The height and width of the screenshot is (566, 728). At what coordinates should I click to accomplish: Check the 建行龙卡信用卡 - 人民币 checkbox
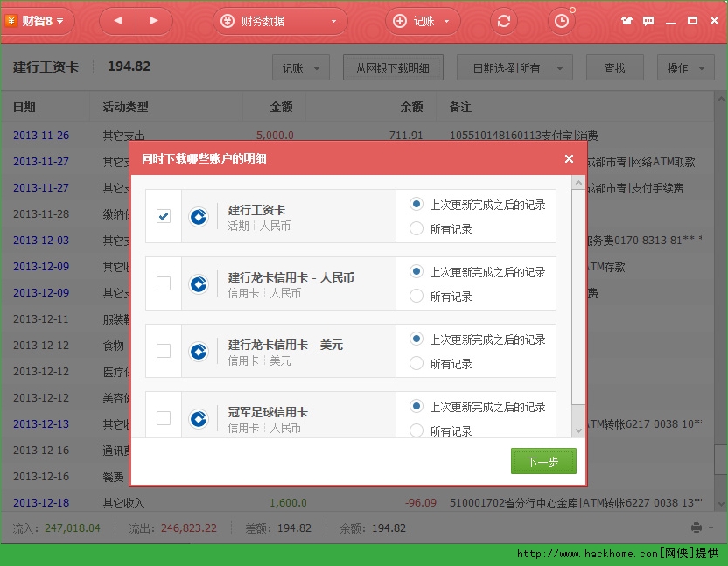(x=164, y=283)
